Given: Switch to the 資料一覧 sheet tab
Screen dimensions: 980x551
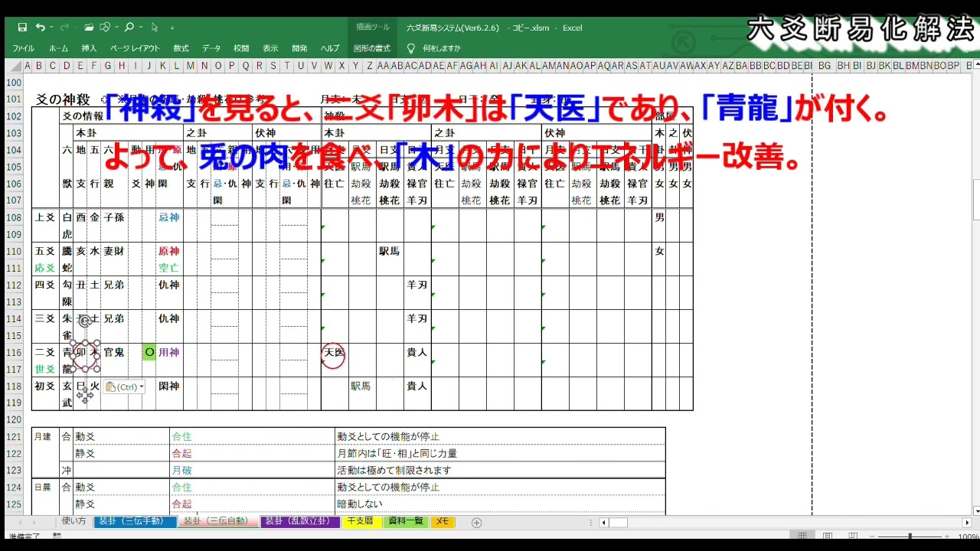Looking at the screenshot, I should (406, 522).
